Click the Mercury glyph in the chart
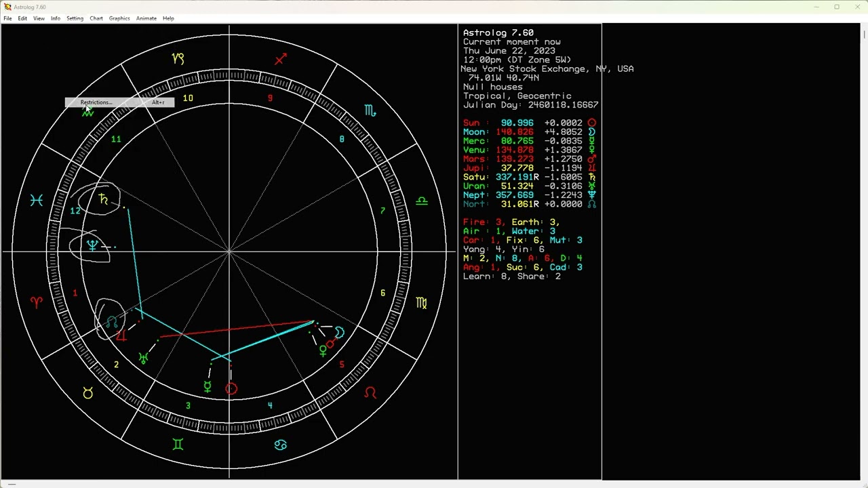 point(208,386)
